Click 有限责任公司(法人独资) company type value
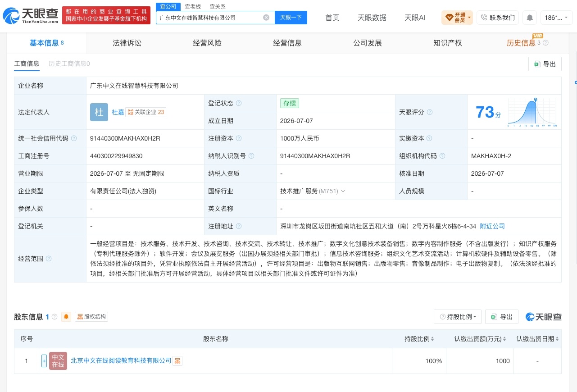The image size is (577, 392). click(x=123, y=191)
